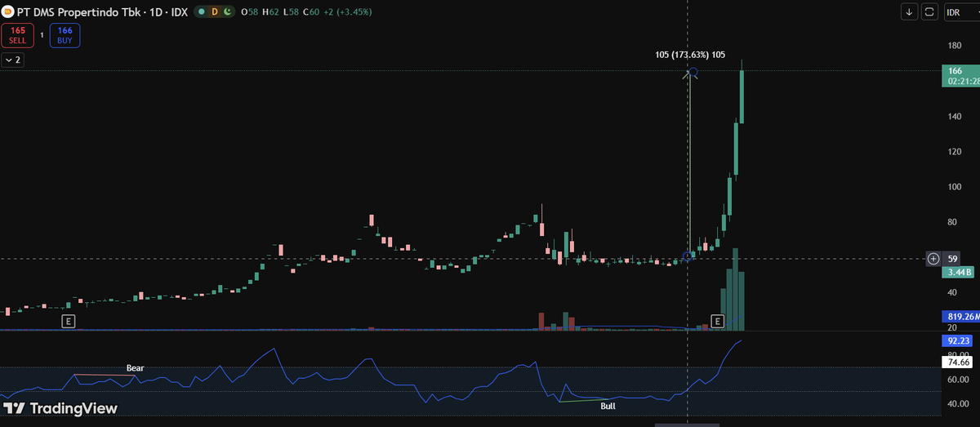980x427 pixels.
Task: Edit the order quantity value 1
Action: click(42, 35)
